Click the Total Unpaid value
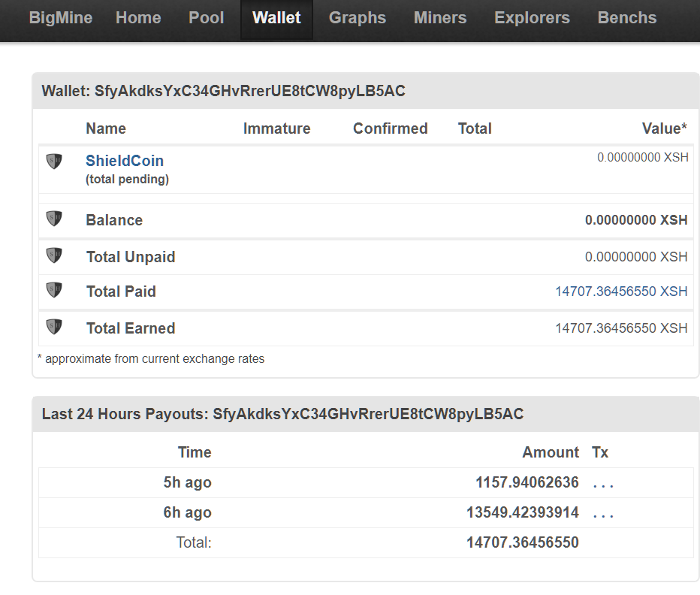This screenshot has width=700, height=595. tap(636, 257)
